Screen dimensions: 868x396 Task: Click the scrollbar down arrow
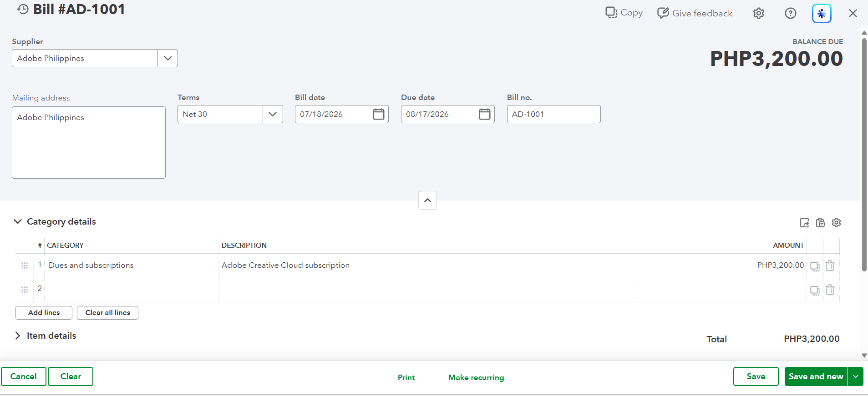click(864, 356)
